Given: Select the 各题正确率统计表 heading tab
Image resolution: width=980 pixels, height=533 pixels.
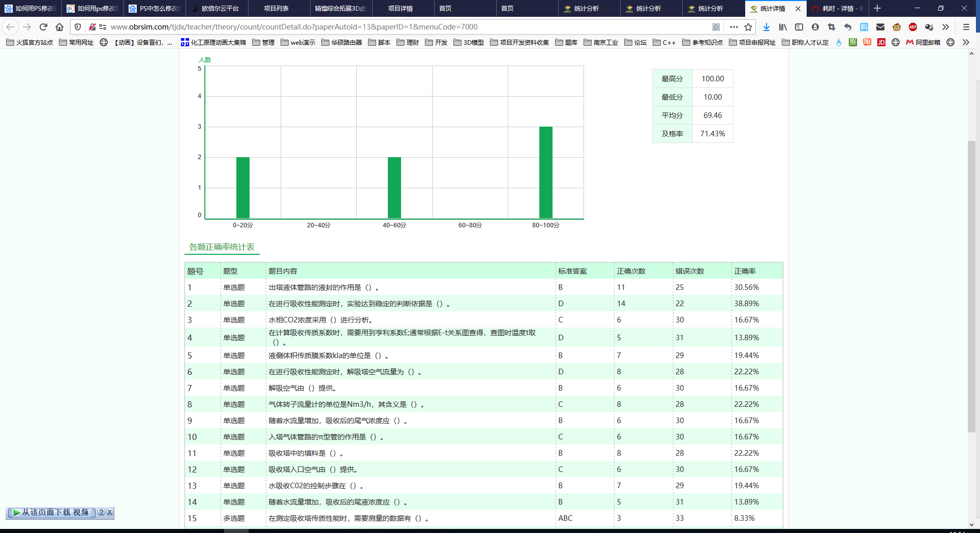Looking at the screenshot, I should [x=222, y=247].
